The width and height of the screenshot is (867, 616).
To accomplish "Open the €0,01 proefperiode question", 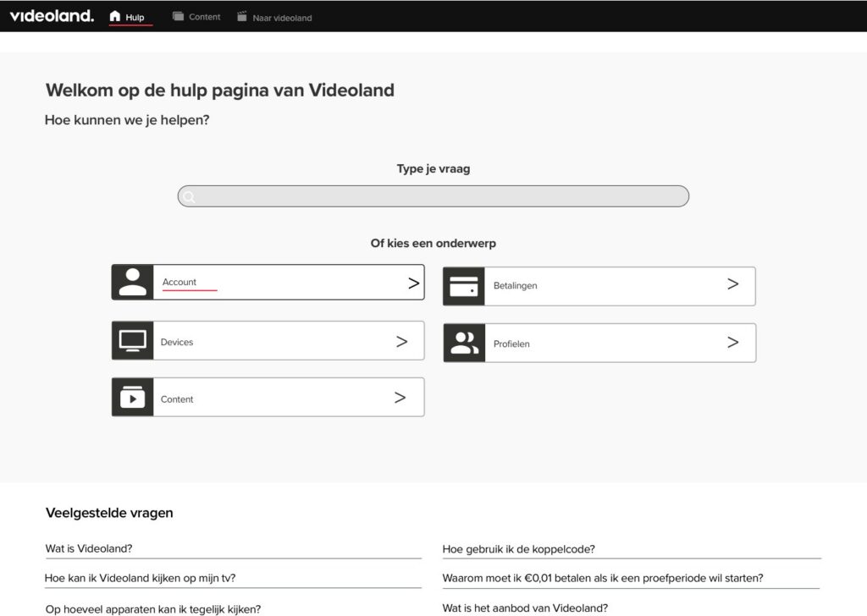I will (x=603, y=578).
